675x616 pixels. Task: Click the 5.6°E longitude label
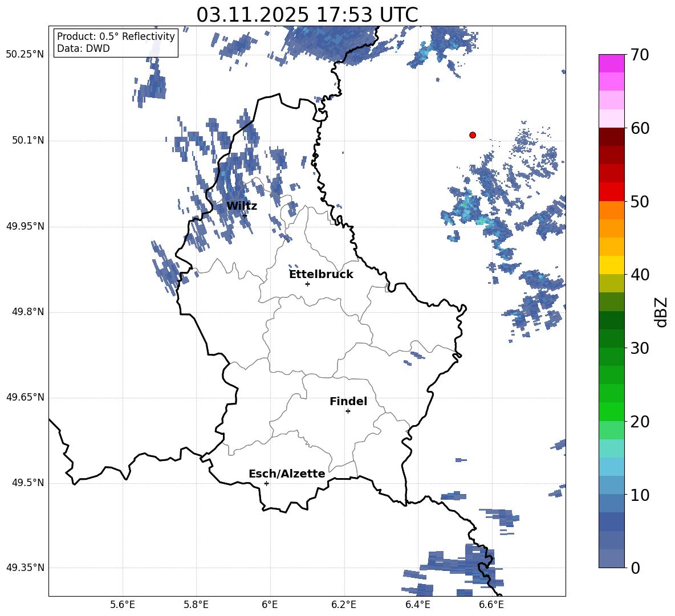coord(123,605)
